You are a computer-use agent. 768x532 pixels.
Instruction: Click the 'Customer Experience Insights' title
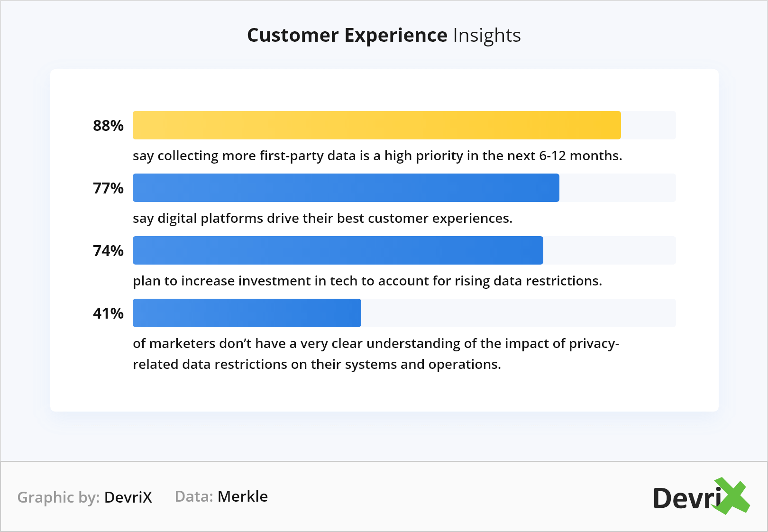[384, 36]
